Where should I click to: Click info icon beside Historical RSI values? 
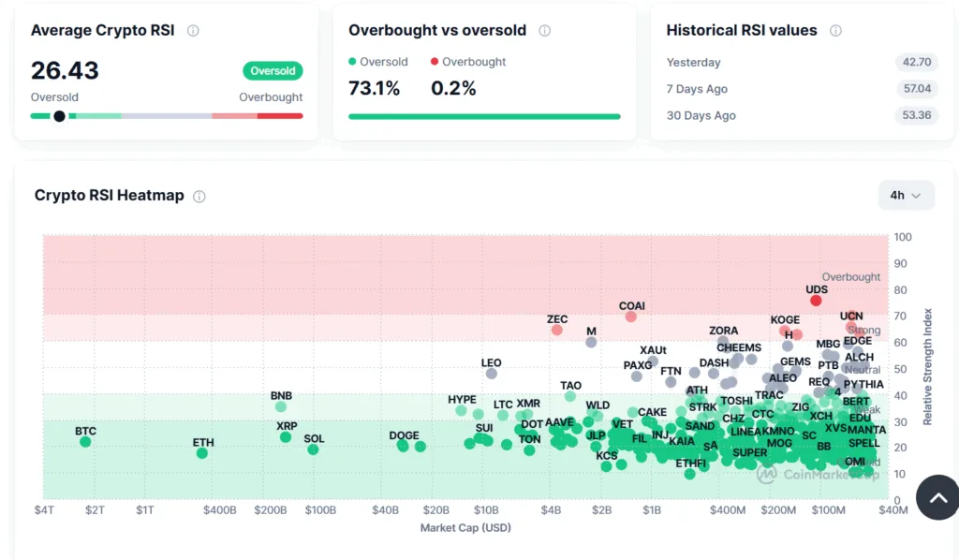point(835,31)
